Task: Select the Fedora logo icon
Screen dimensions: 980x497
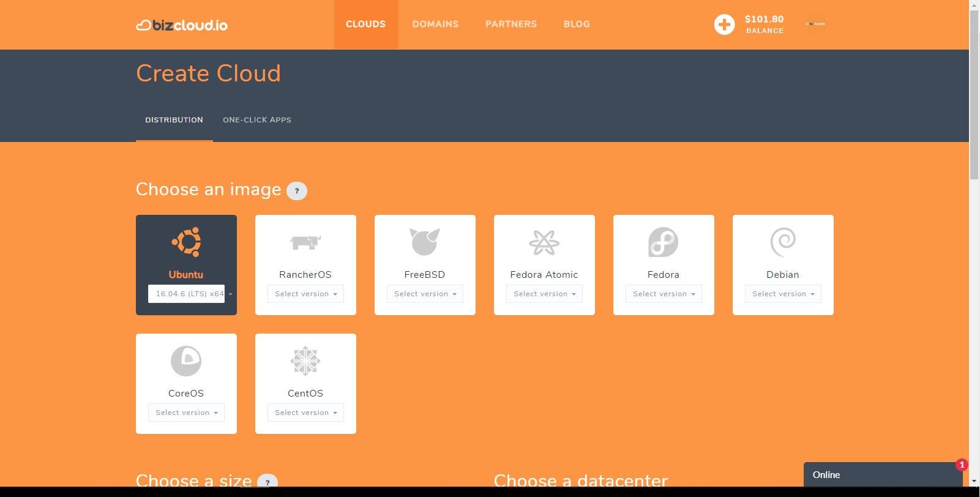Action: click(x=664, y=242)
